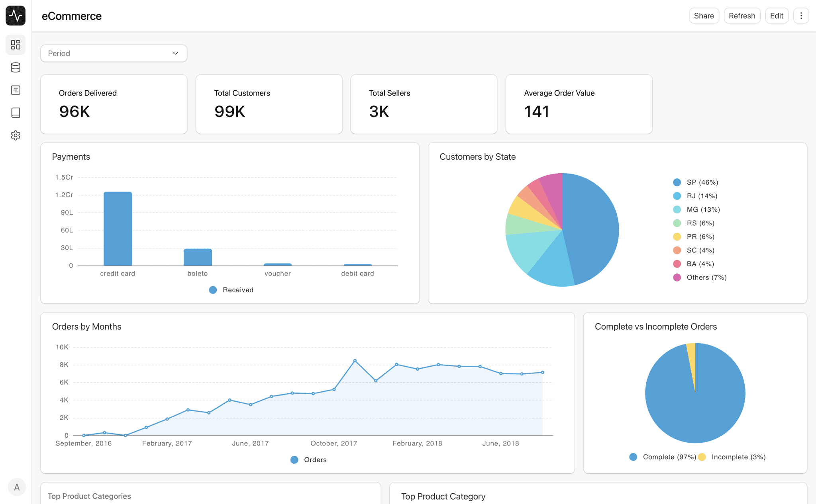Open the Settings gear icon
This screenshot has height=504, width=816.
pyautogui.click(x=16, y=135)
